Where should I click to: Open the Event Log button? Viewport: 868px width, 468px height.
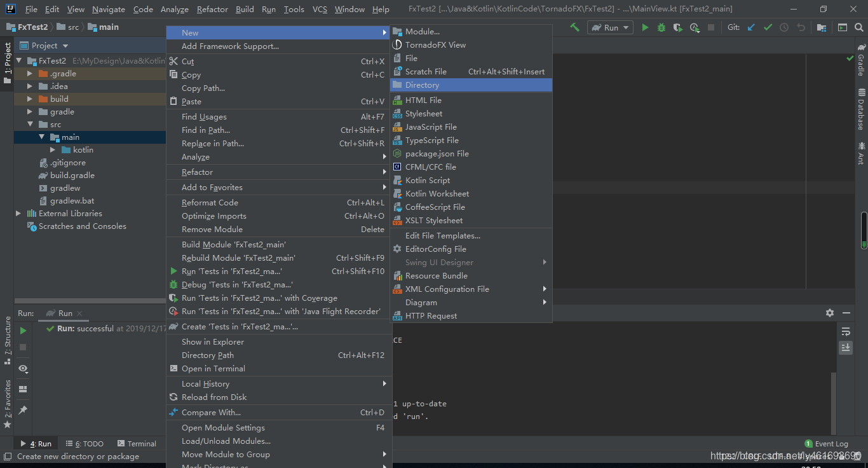pyautogui.click(x=826, y=444)
